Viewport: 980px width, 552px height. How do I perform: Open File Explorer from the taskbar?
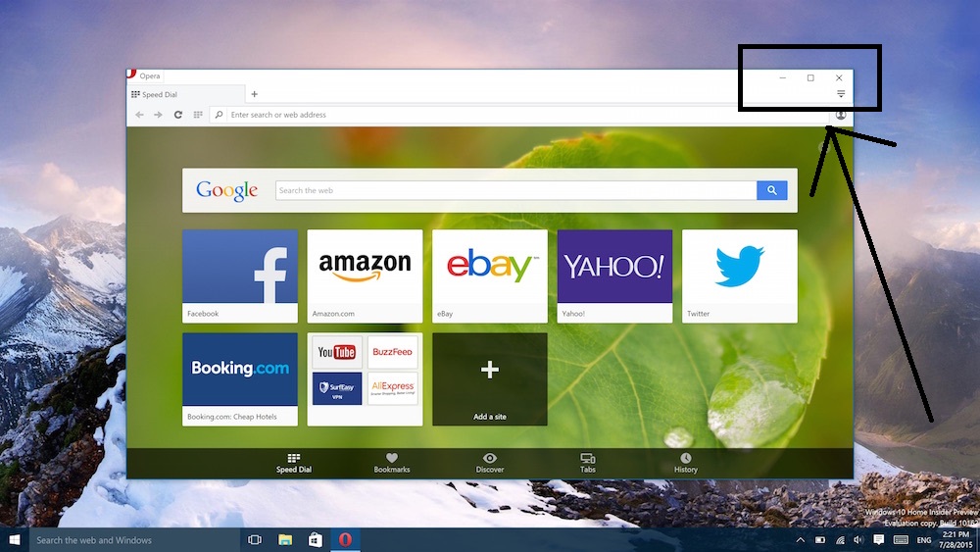(x=285, y=540)
